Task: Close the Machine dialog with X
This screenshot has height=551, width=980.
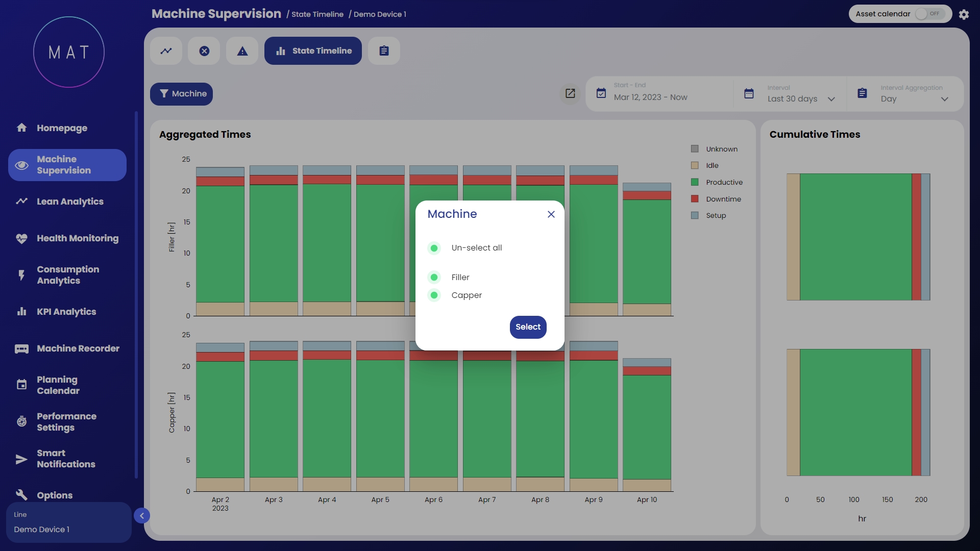Action: pyautogui.click(x=551, y=214)
